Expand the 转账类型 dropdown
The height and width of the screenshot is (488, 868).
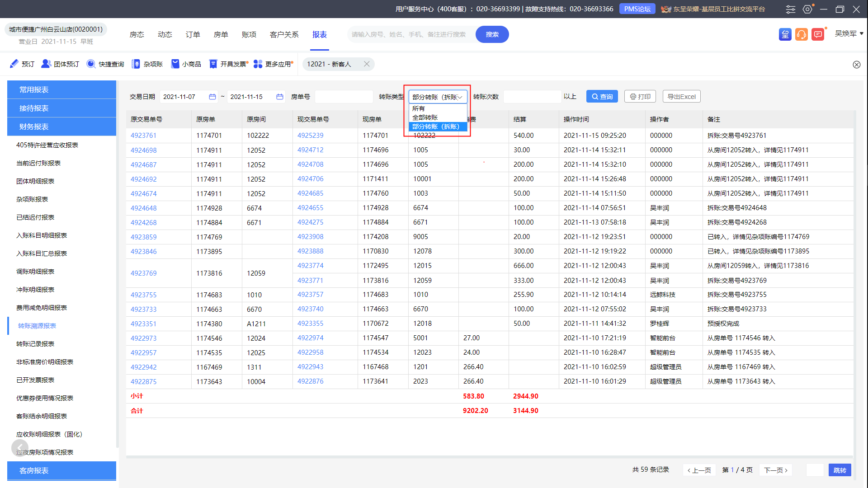pyautogui.click(x=438, y=97)
